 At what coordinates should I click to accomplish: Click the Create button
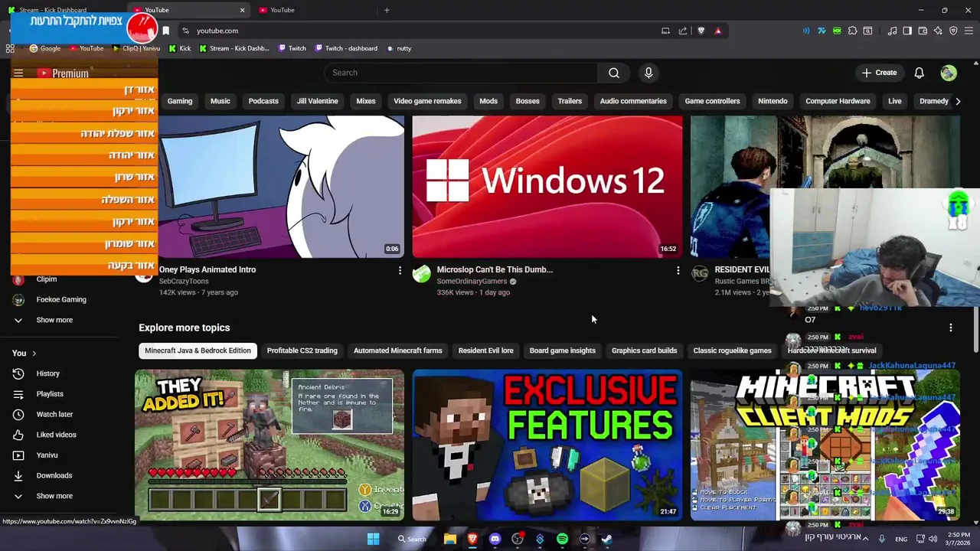[x=879, y=73]
